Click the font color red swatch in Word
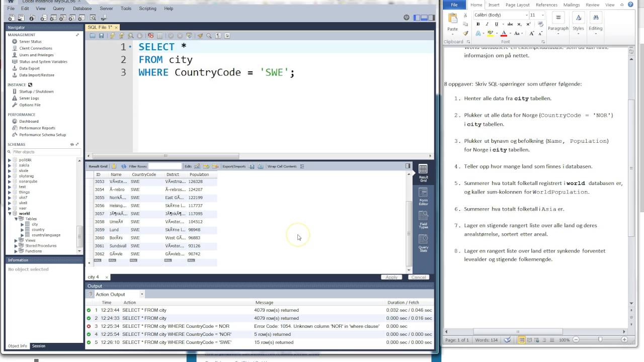 [x=504, y=33]
